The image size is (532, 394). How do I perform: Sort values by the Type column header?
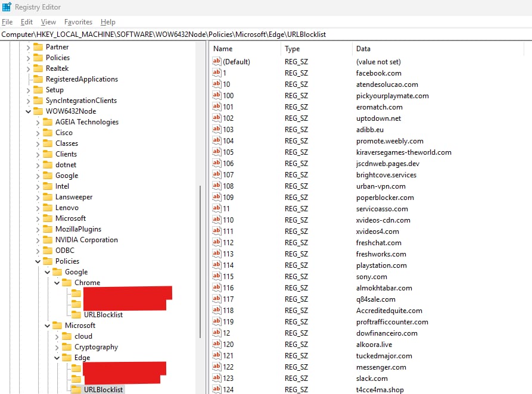point(316,49)
